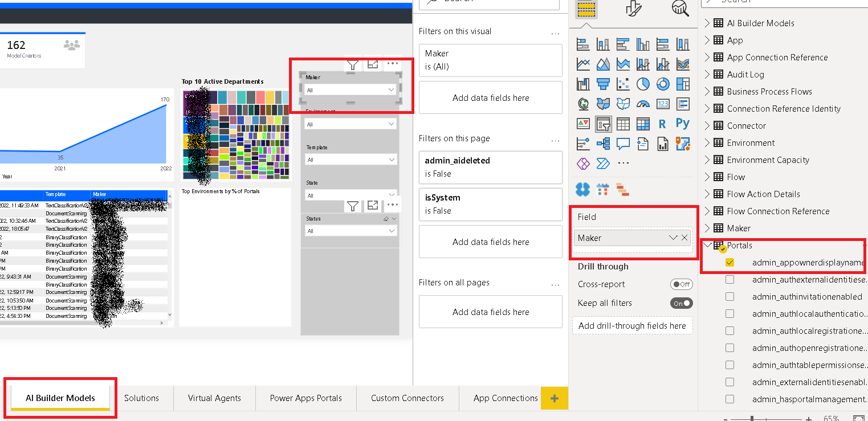Viewport: 868px width, 421px height.
Task: Select the R script visual icon
Action: (x=662, y=124)
